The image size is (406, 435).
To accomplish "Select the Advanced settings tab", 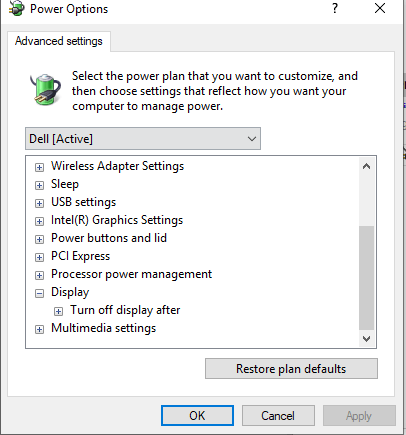I will (59, 41).
